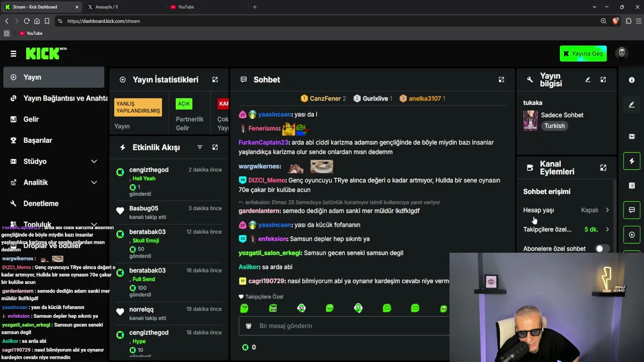The height and width of the screenshot is (362, 644).
Task: Click the pencil icon in the right rail
Action: pyautogui.click(x=632, y=105)
